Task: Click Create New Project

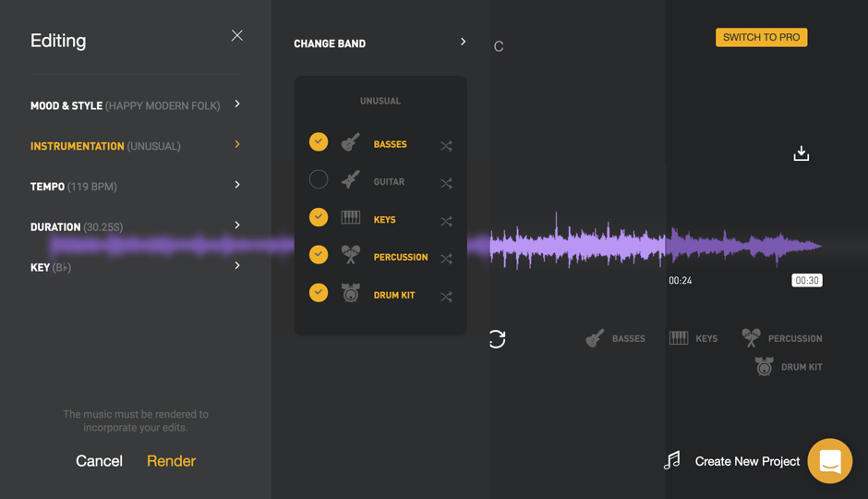Action: [x=747, y=461]
